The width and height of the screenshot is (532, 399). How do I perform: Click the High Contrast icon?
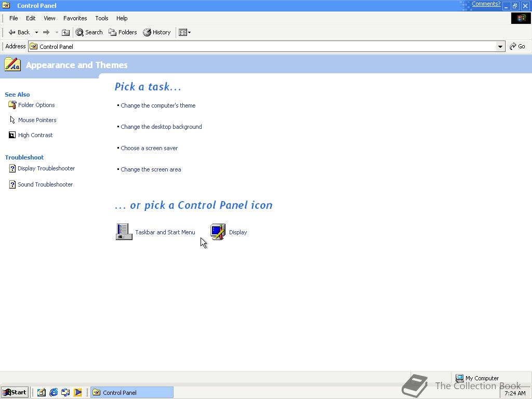[x=12, y=135]
